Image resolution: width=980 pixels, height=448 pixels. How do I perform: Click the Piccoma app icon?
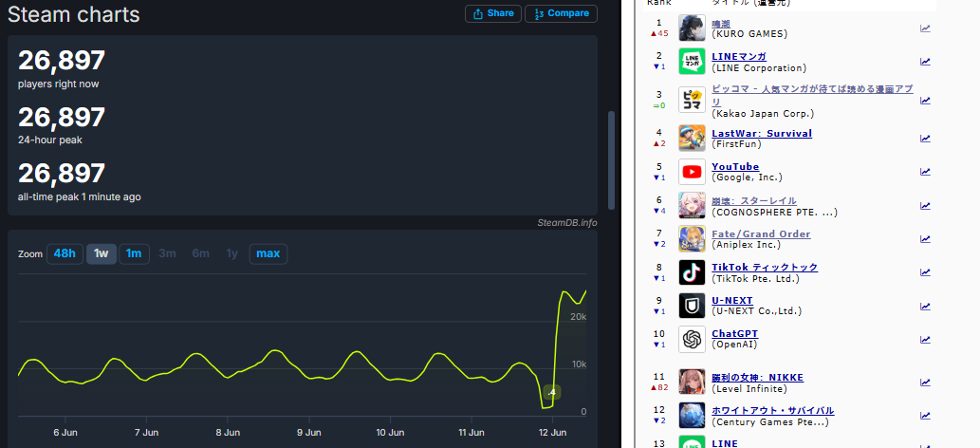pyautogui.click(x=692, y=100)
